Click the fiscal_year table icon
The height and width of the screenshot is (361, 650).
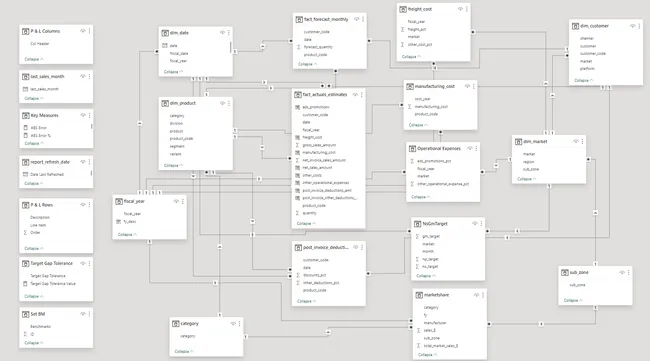(119, 201)
